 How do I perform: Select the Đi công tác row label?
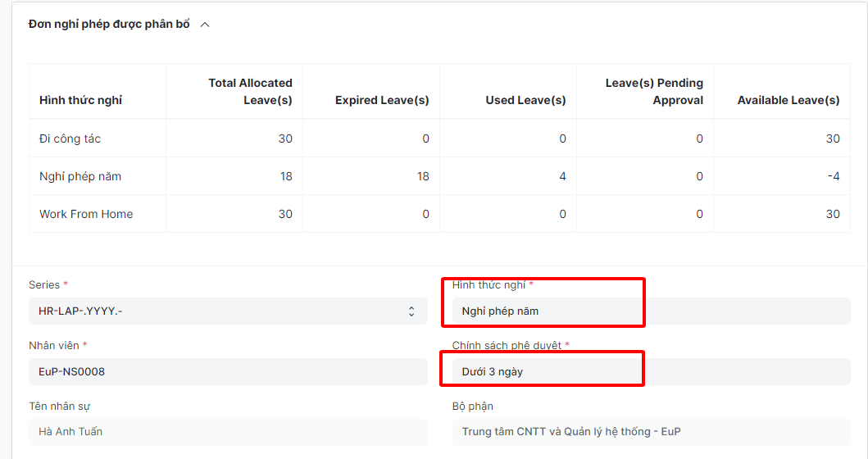pyautogui.click(x=70, y=139)
